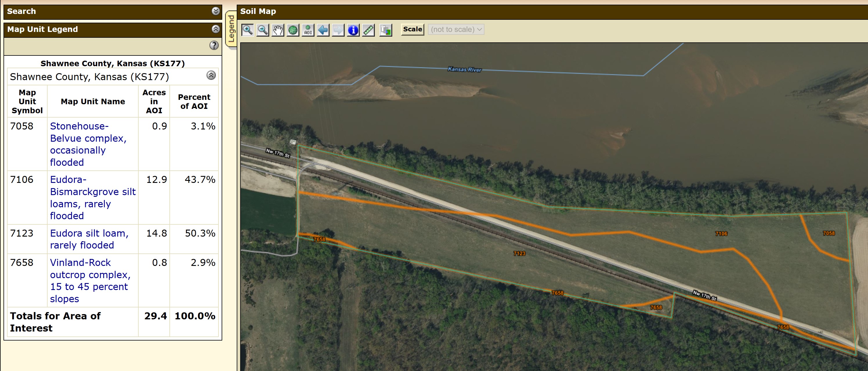Screen dimensions: 868x371
Task: Click the full extent globe icon
Action: [x=293, y=30]
